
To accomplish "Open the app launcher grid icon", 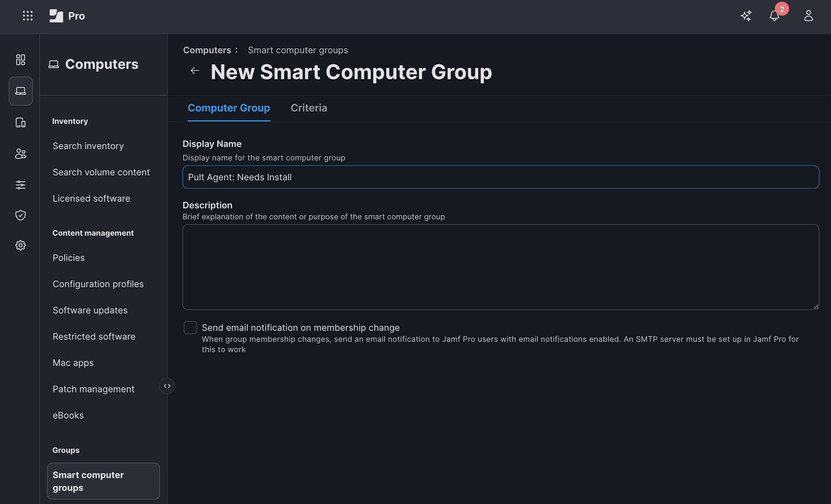I will coord(28,16).
